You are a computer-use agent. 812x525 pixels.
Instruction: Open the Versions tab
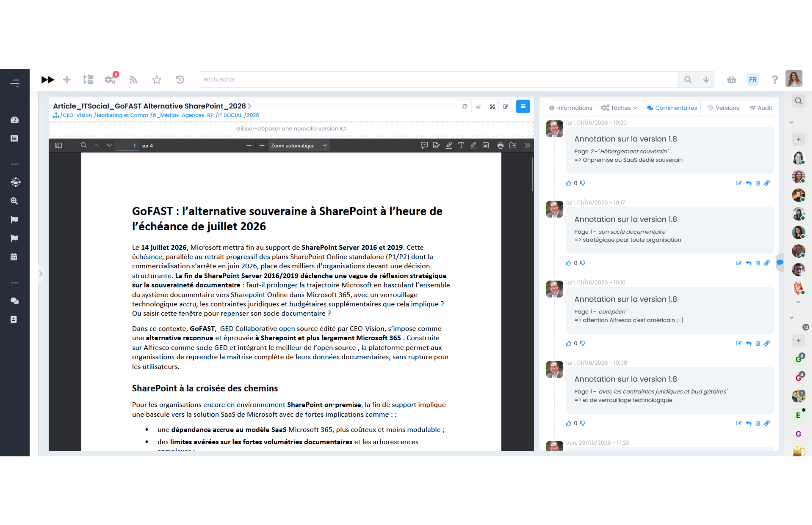[723, 108]
